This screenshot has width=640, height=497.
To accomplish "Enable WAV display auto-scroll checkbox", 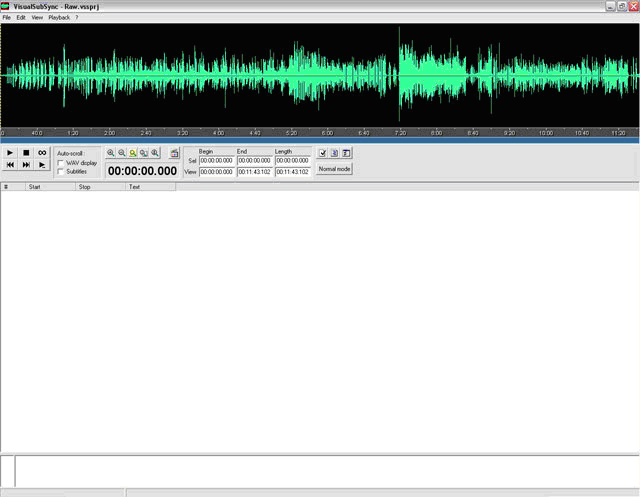I will pos(61,162).
